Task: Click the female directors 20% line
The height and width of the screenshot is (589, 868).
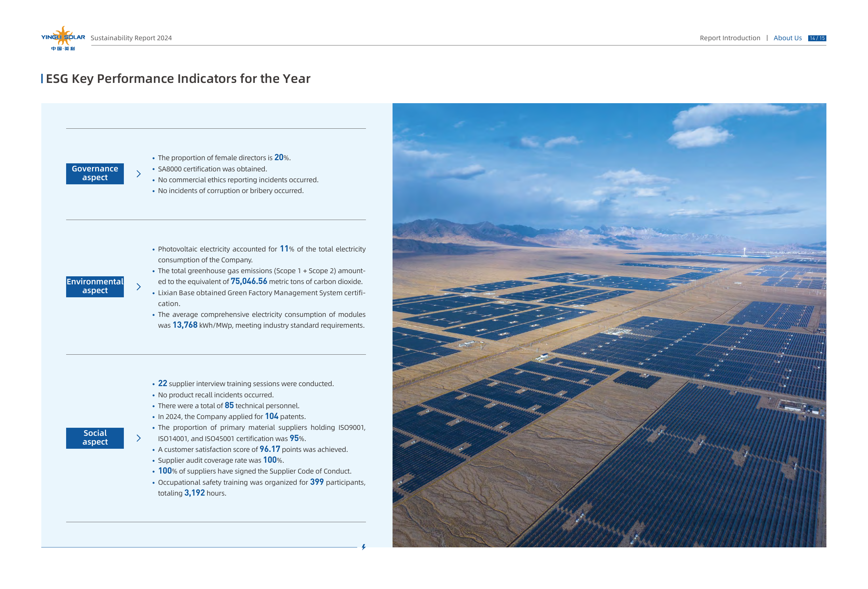Action: [x=224, y=158]
